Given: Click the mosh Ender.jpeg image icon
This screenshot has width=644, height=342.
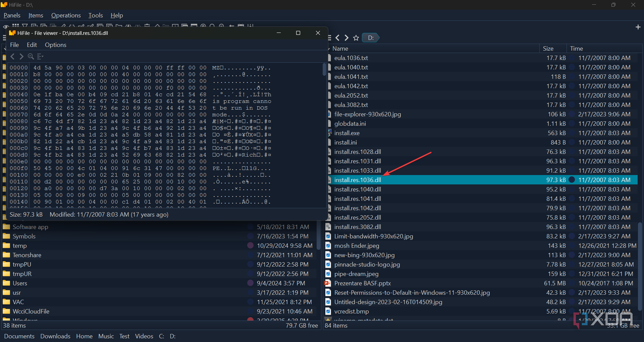Looking at the screenshot, I should 328,246.
